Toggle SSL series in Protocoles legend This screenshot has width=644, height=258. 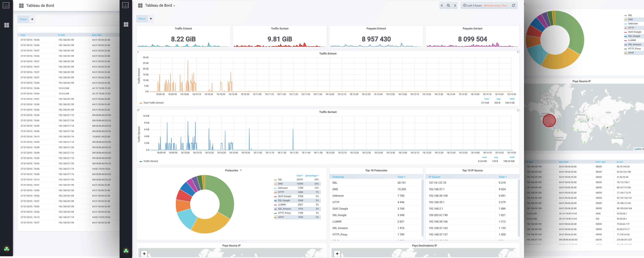pos(280,180)
